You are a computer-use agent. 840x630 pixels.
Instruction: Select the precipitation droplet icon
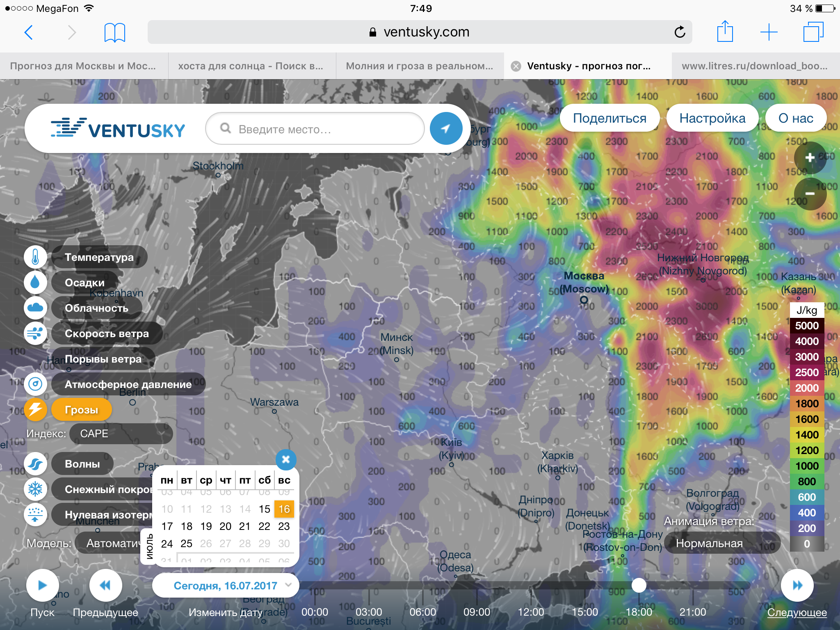tap(35, 283)
